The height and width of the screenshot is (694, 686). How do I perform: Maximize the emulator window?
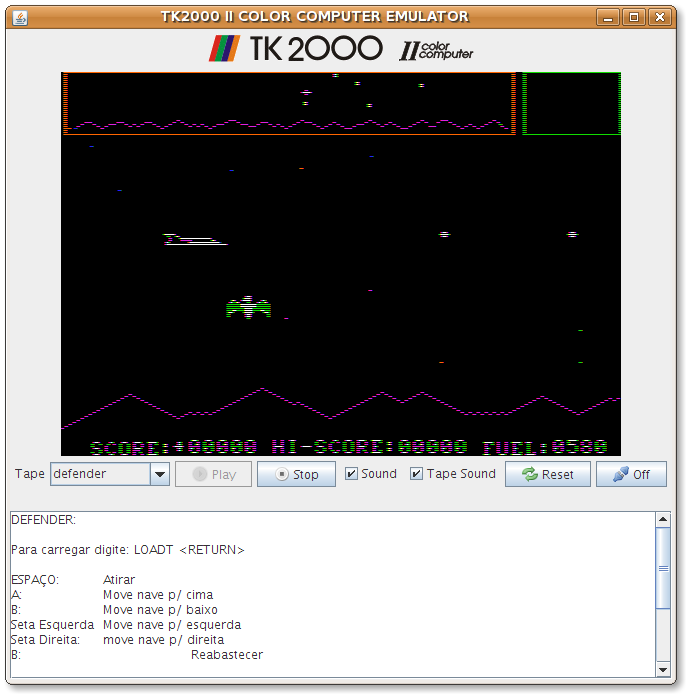pos(634,18)
